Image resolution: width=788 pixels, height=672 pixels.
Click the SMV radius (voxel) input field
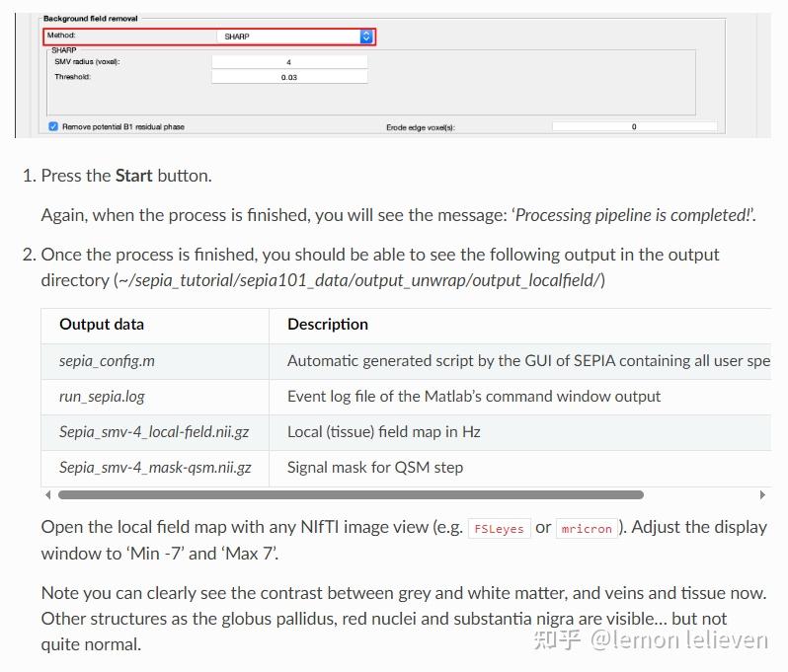pyautogui.click(x=289, y=62)
